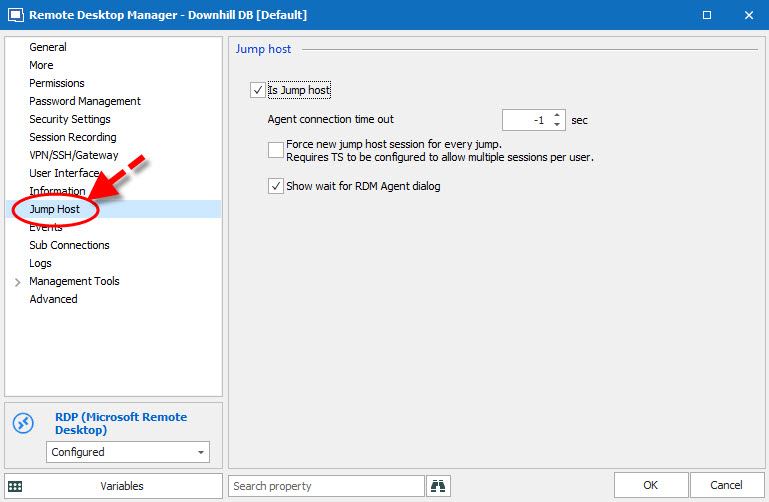
Task: Click the Variables grid icon
Action: coord(15,486)
